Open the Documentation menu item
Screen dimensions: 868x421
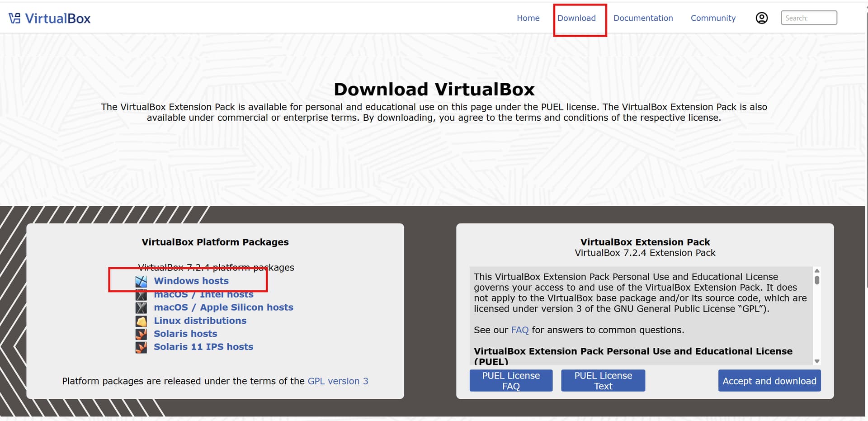(643, 18)
